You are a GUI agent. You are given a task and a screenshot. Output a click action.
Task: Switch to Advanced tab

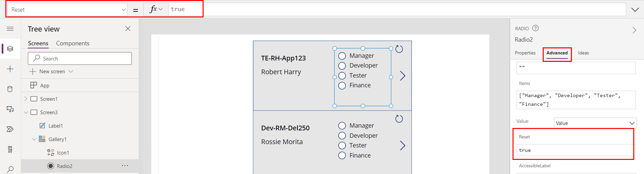(557, 53)
